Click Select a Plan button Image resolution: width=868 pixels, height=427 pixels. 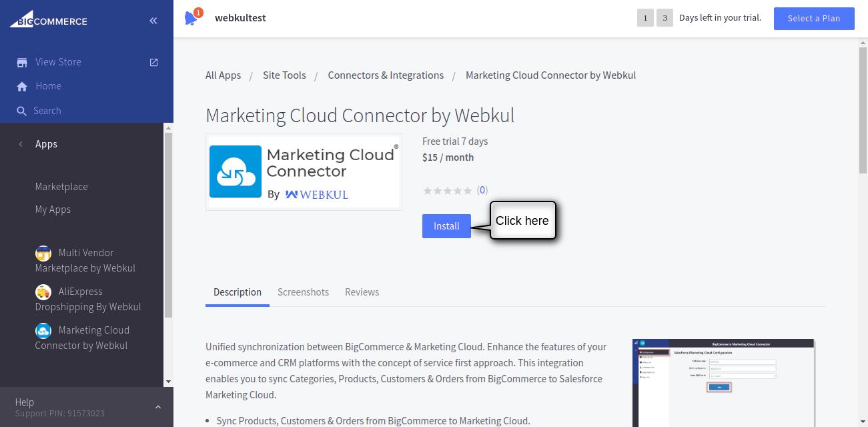pyautogui.click(x=814, y=19)
